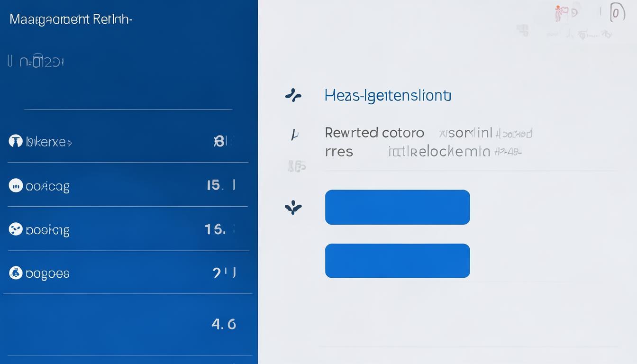Click the leaf-shaped icon left of the upper blue button

coord(293,207)
